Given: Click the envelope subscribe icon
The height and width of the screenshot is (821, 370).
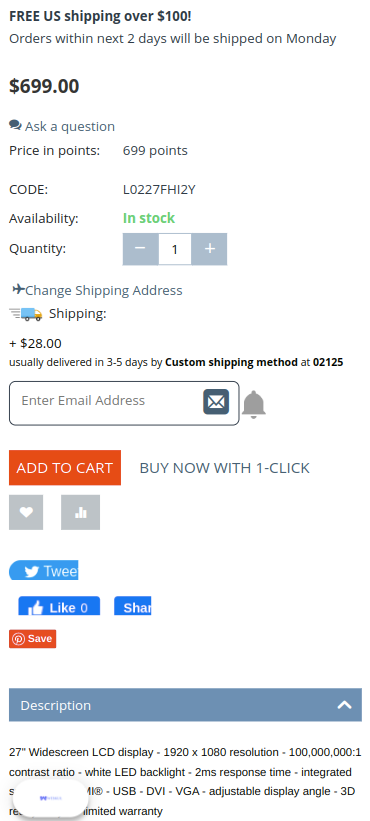Looking at the screenshot, I should click(216, 402).
